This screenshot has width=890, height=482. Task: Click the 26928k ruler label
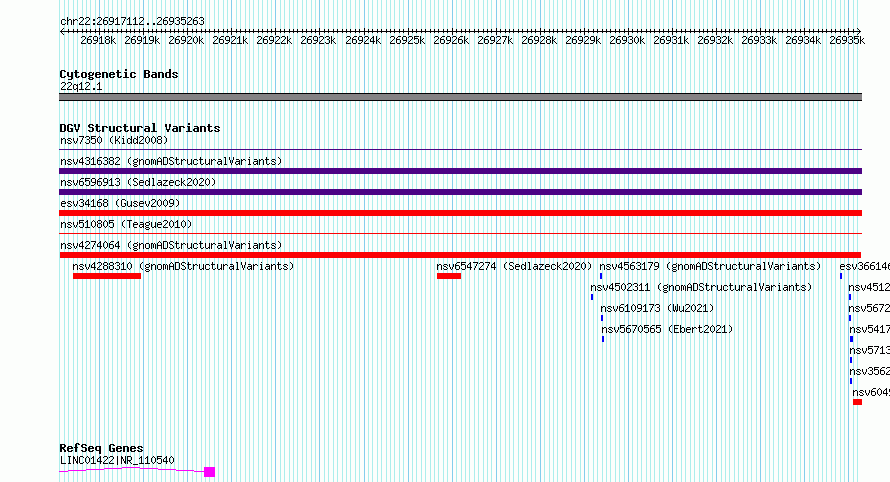539,40
